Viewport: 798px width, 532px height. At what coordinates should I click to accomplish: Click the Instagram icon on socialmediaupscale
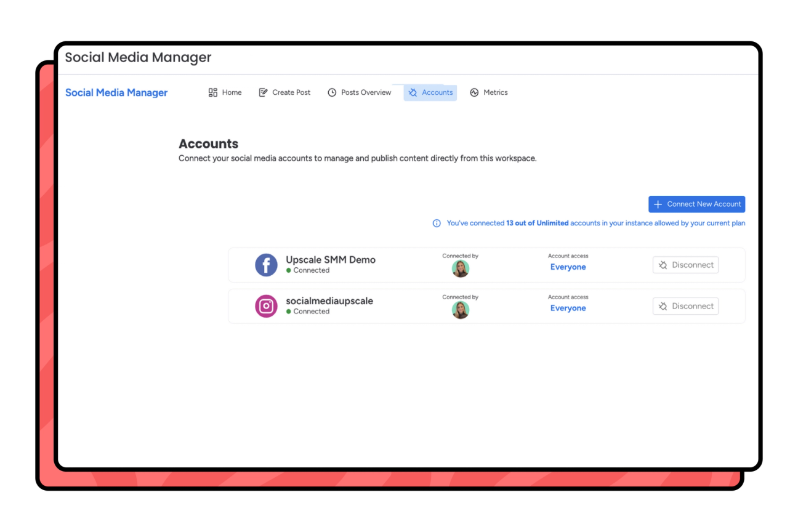266,306
